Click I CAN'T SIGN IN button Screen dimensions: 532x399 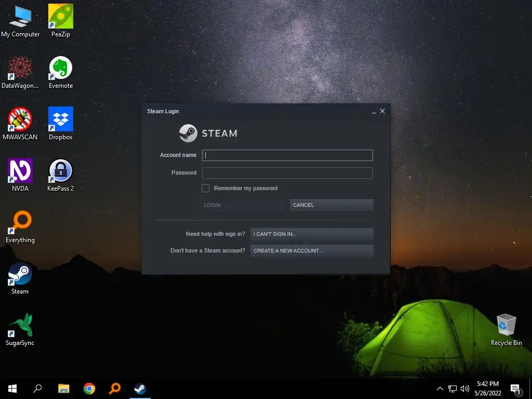pos(312,234)
